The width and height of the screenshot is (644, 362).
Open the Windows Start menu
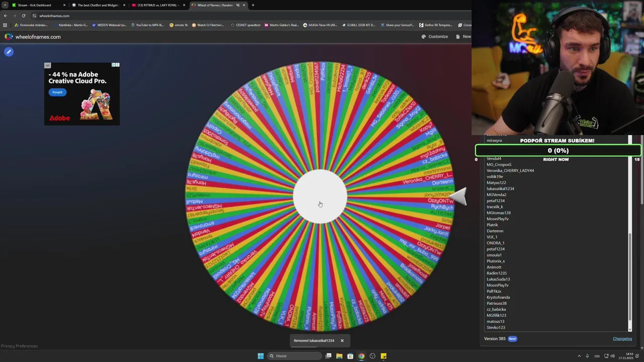(261, 356)
